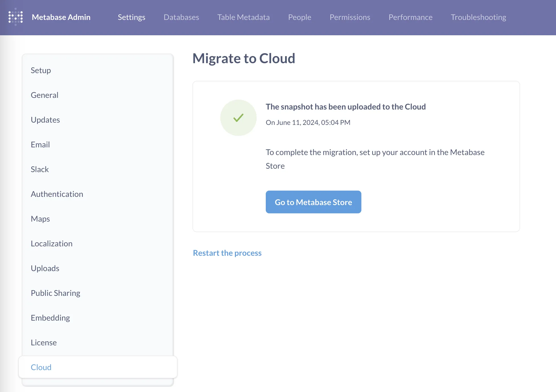
Task: Click the Cloud sidebar item
Action: [41, 367]
